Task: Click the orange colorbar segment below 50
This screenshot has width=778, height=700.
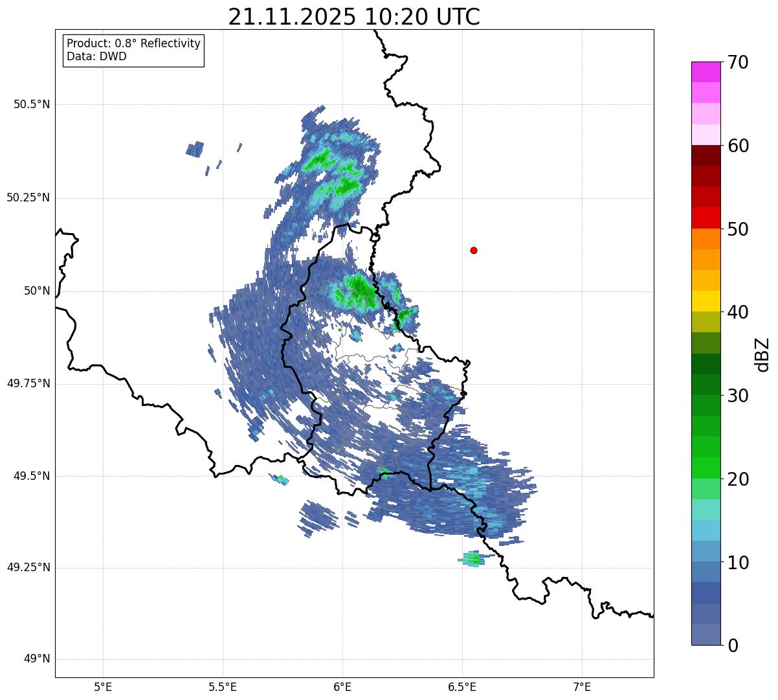Action: pos(706,239)
